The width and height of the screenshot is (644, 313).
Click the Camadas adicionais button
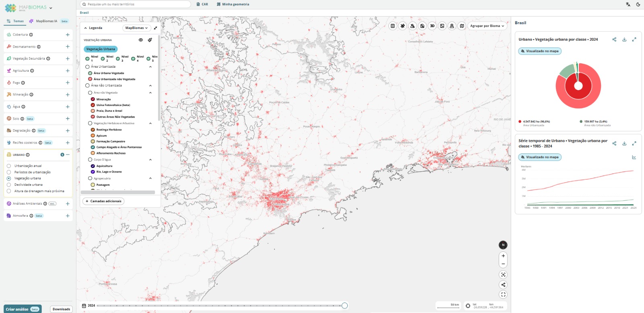(103, 201)
